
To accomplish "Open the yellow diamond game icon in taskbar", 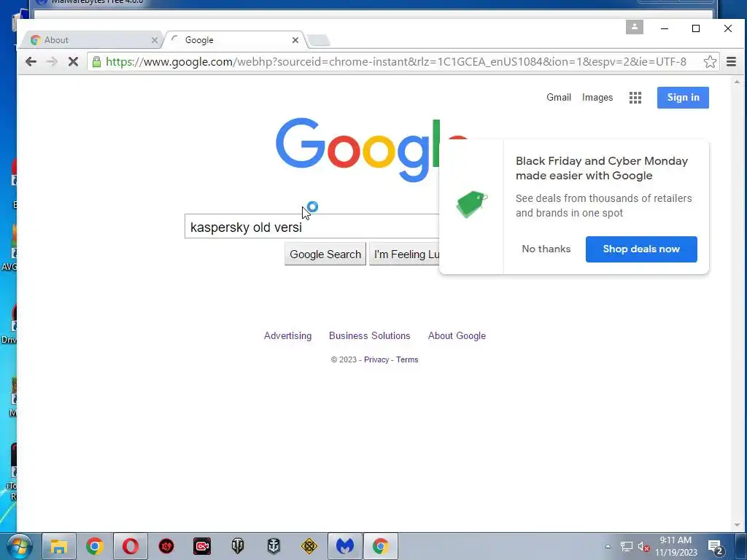I will coord(309,546).
